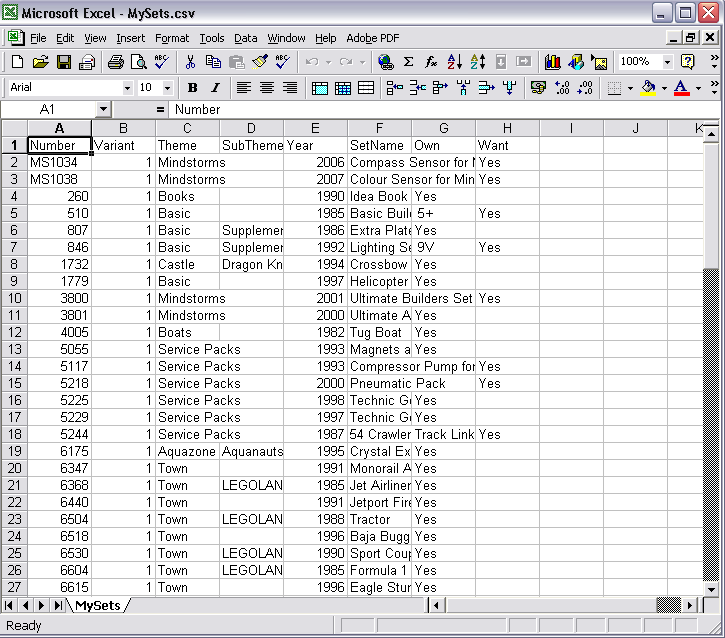Apply the red font color A
This screenshot has width=725, height=638.
pyautogui.click(x=682, y=87)
